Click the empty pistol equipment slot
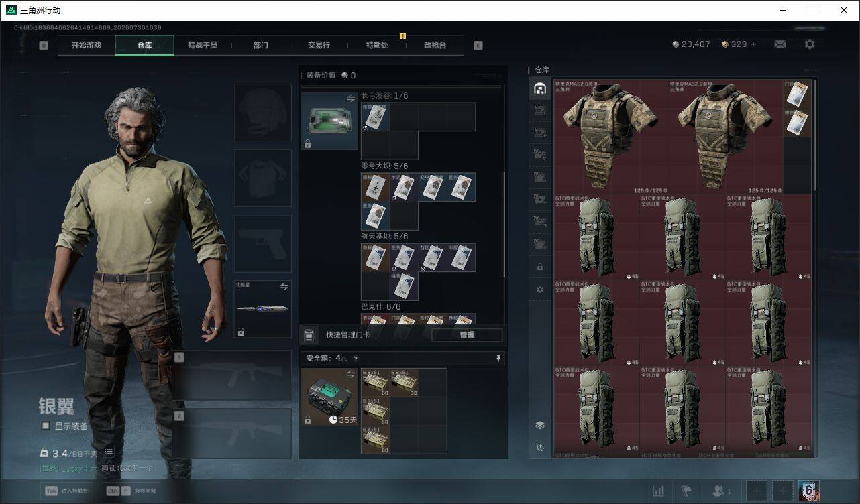The width and height of the screenshot is (860, 504). tap(262, 243)
